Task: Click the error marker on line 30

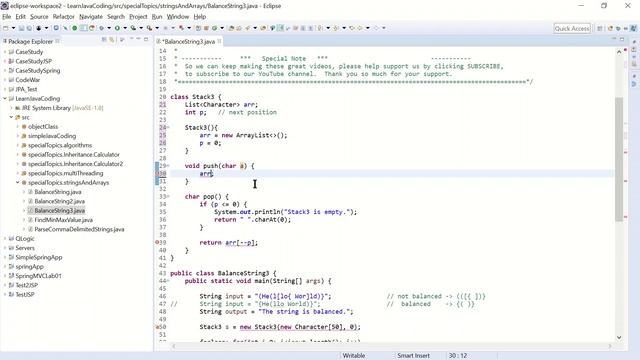Action: coord(158,173)
